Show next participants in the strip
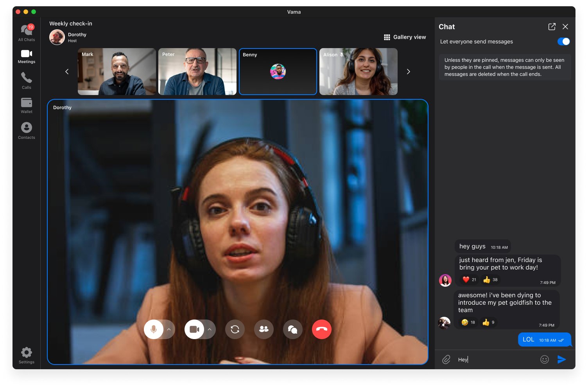This screenshot has width=588, height=388. click(409, 72)
